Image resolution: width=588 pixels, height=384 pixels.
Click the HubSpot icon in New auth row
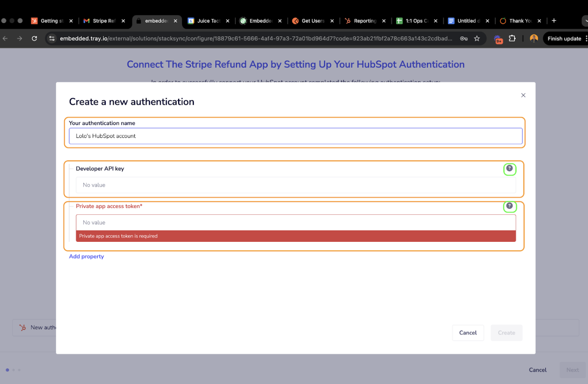click(x=23, y=327)
